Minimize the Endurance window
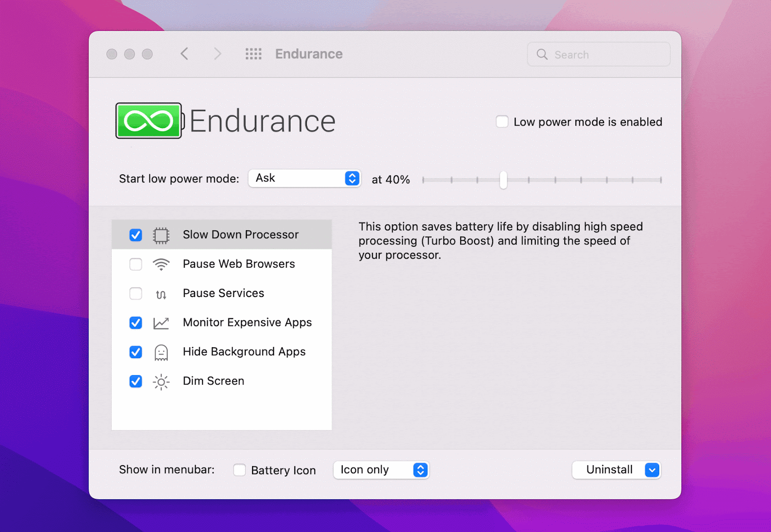 pyautogui.click(x=130, y=54)
